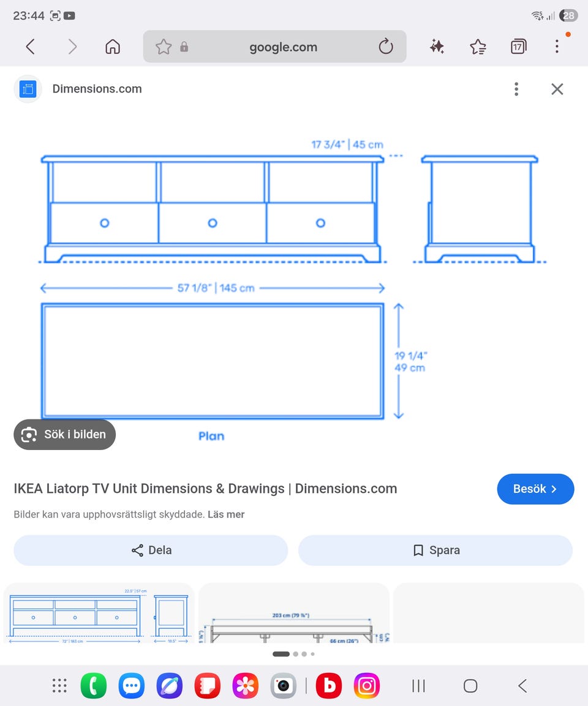Launch the Gallery flower app
Image resolution: width=588 pixels, height=706 pixels.
pyautogui.click(x=245, y=686)
